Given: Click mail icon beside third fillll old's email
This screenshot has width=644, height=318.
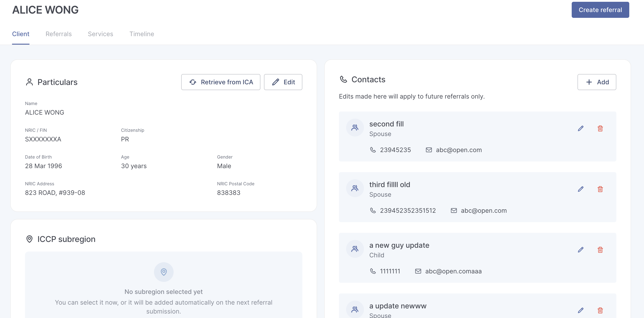Looking at the screenshot, I should (454, 211).
